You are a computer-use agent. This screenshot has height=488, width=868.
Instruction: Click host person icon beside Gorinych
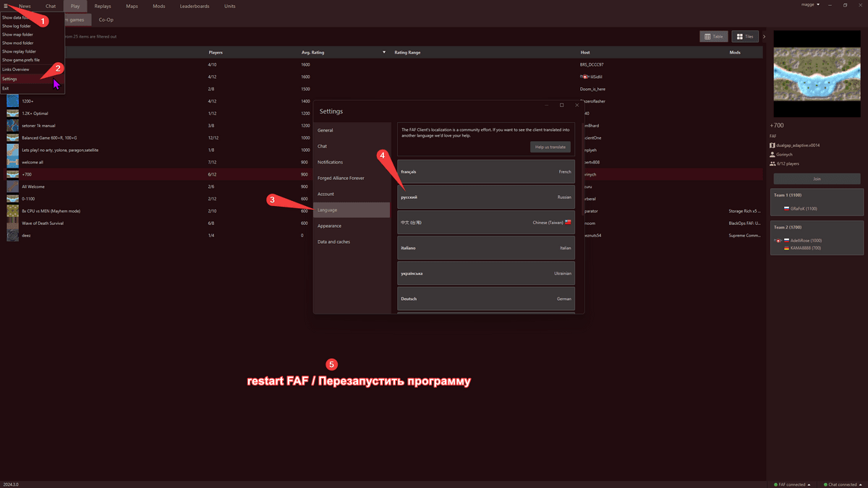tap(773, 154)
